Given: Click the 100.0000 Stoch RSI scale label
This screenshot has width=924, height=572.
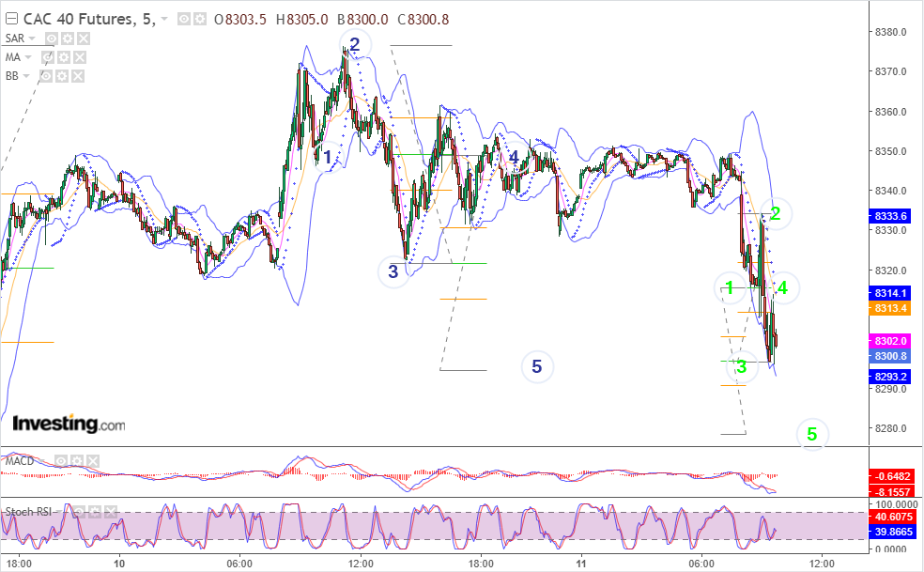Looking at the screenshot, I should click(x=895, y=504).
